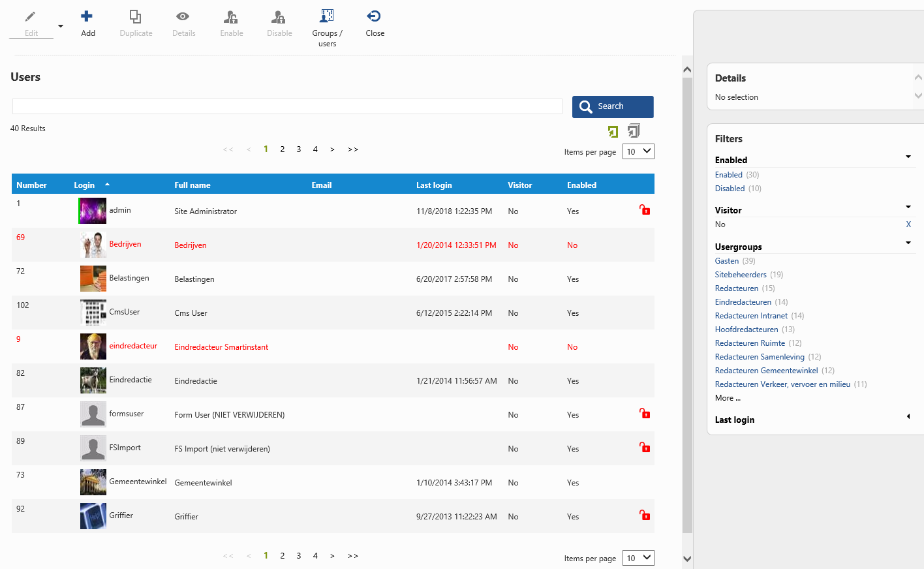The height and width of the screenshot is (569, 924).
Task: Sort by Number column header
Action: [31, 185]
